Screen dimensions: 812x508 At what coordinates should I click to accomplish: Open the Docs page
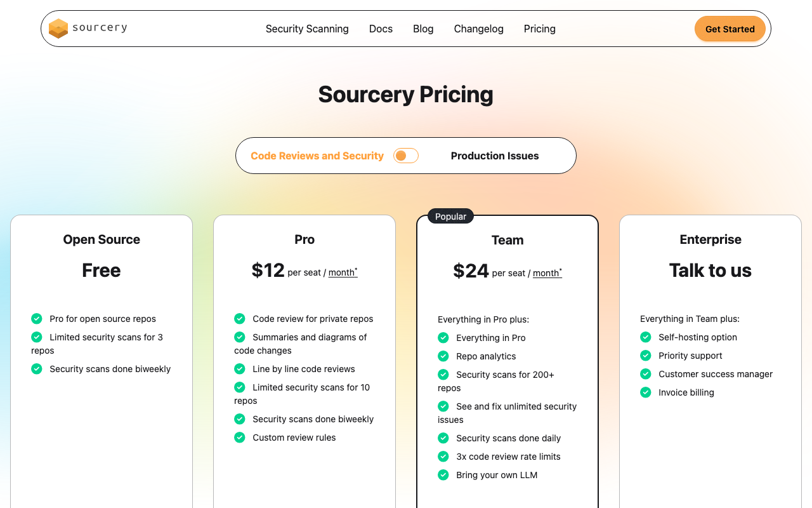[381, 29]
